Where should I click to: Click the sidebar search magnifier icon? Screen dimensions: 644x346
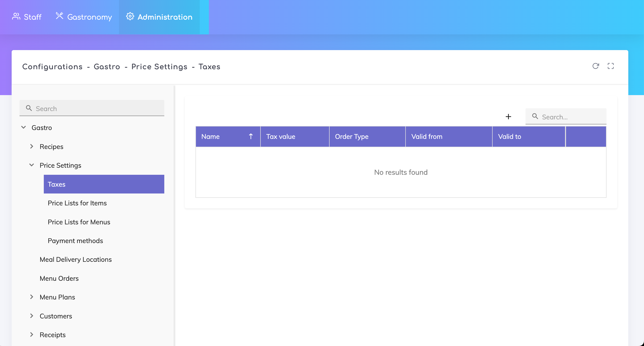pos(29,108)
